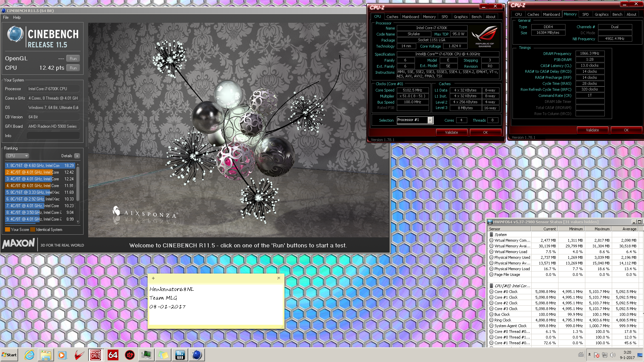644x362 pixels.
Task: Switch to Mainboard tab in left CPU-Z window
Action: click(x=411, y=17)
